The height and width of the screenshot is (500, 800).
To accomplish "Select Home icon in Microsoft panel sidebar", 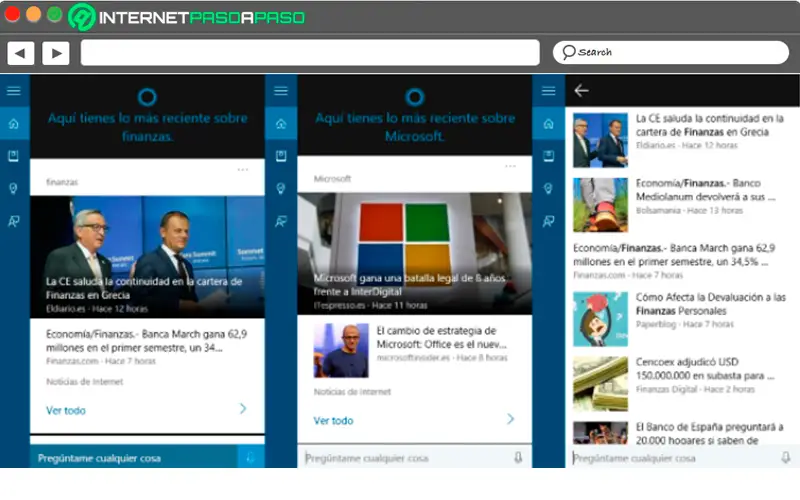I will [x=281, y=123].
